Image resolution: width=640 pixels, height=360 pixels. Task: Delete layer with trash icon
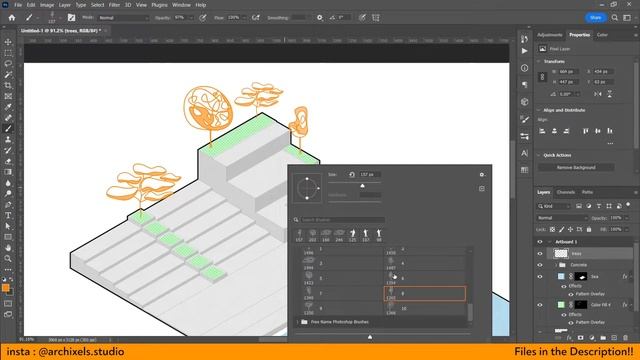(625, 338)
